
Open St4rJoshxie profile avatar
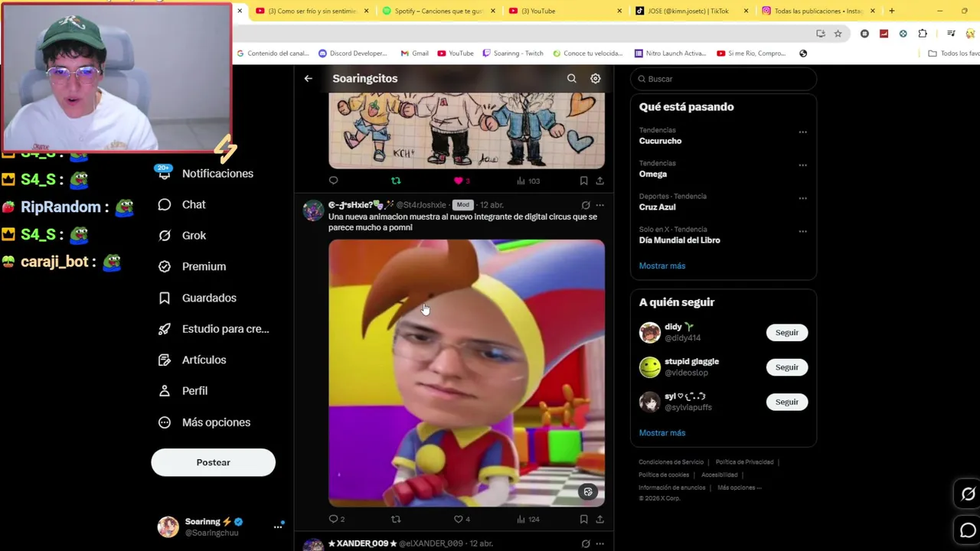pos(313,210)
